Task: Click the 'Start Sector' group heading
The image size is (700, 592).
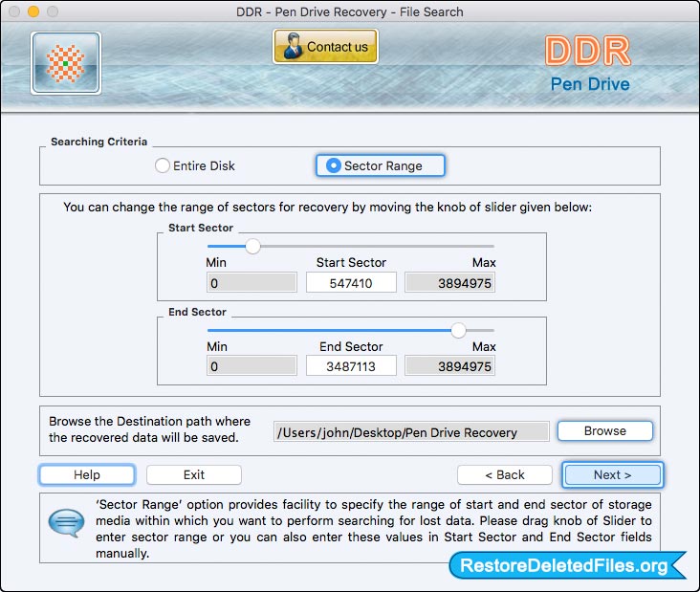Action: tap(201, 228)
